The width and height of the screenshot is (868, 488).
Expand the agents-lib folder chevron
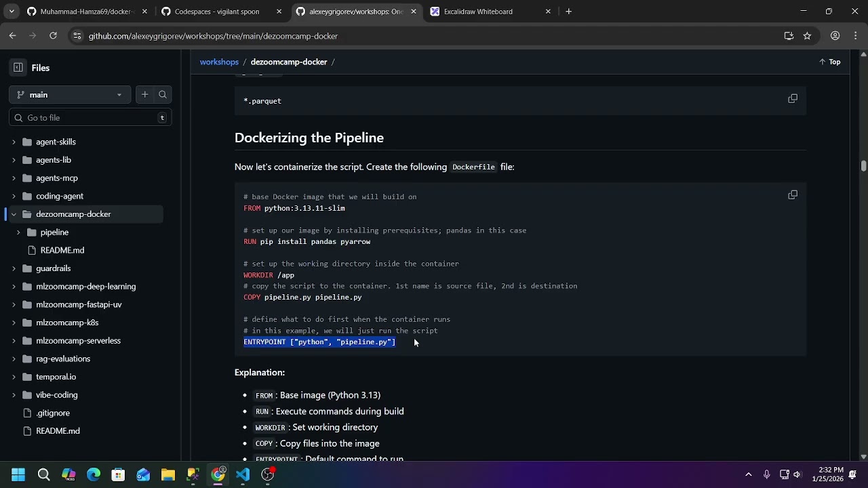pos(14,160)
